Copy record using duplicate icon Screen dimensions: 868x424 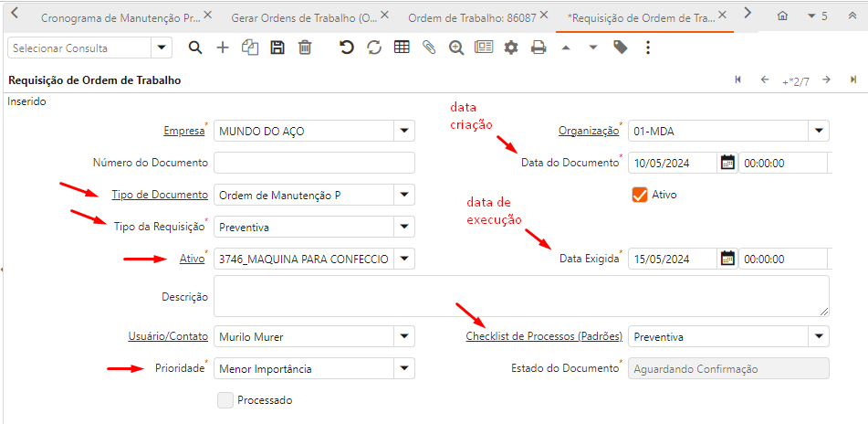pos(250,48)
